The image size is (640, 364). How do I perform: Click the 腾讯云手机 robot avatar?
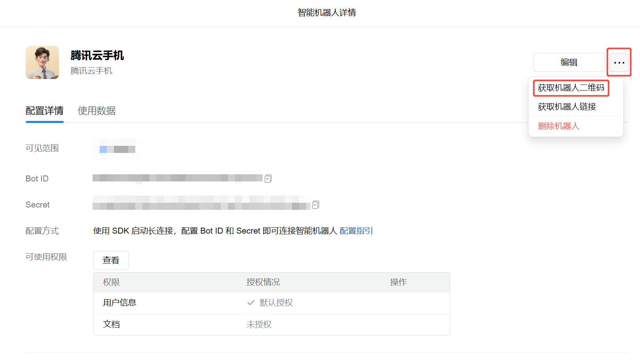point(42,62)
